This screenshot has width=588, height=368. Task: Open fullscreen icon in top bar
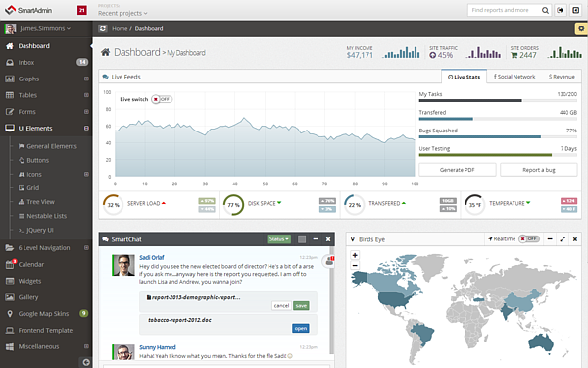tap(576, 10)
